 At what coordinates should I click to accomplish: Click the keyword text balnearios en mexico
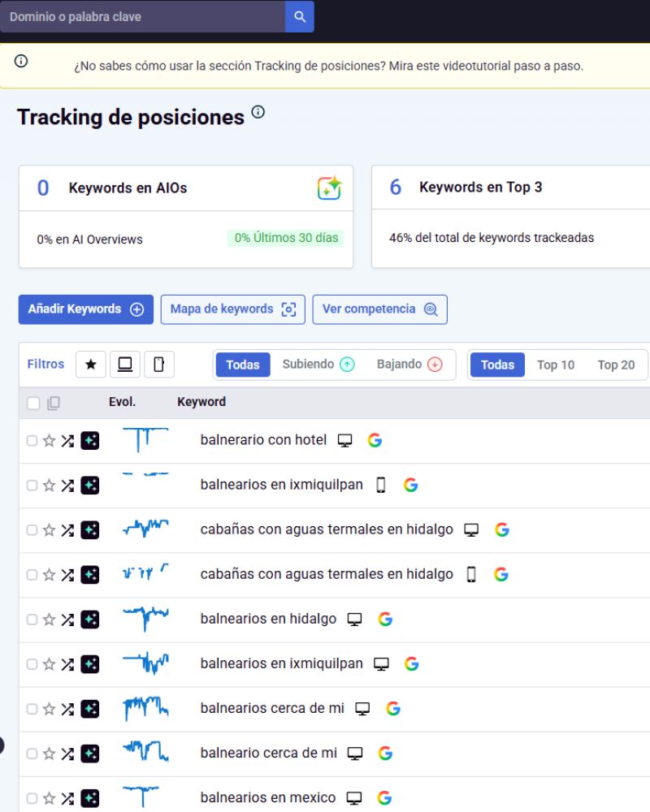268,797
